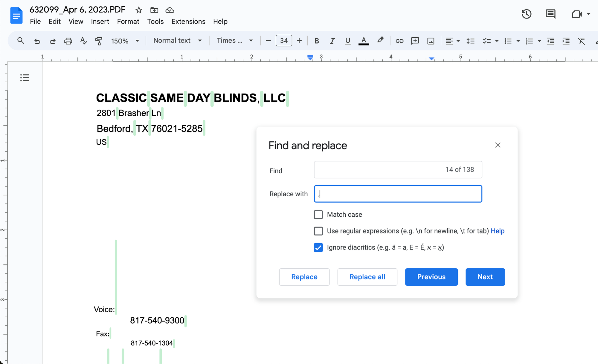Go to Previous match
Image resolution: width=598 pixels, height=364 pixels.
click(431, 277)
